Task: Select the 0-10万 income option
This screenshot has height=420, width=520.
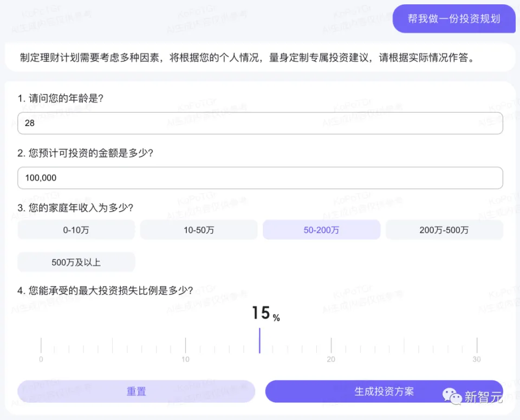Action: 76,230
